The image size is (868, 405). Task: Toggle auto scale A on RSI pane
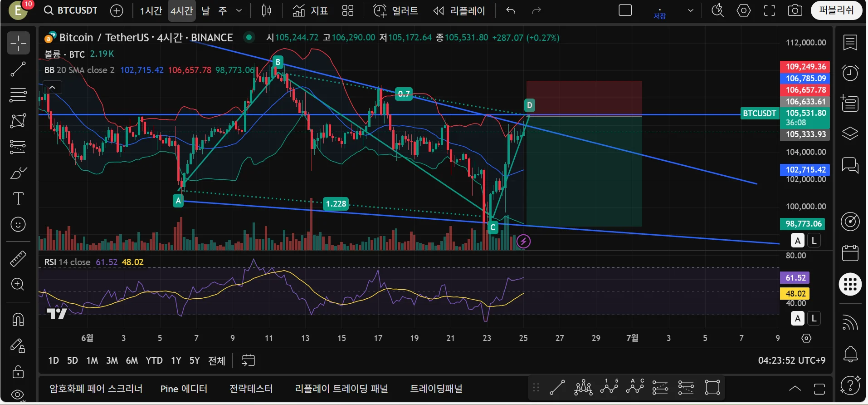(798, 318)
